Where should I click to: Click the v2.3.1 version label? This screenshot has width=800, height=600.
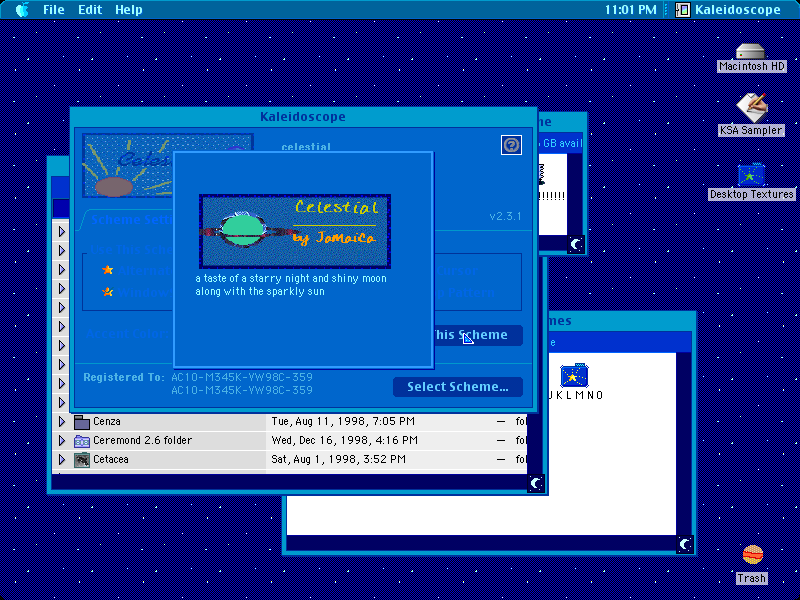(505, 216)
